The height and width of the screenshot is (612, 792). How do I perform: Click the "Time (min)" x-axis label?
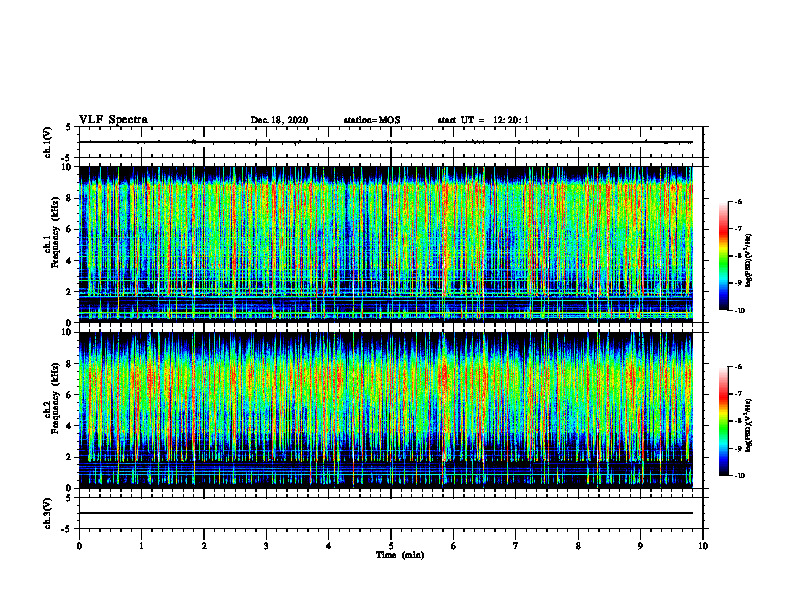[x=400, y=555]
